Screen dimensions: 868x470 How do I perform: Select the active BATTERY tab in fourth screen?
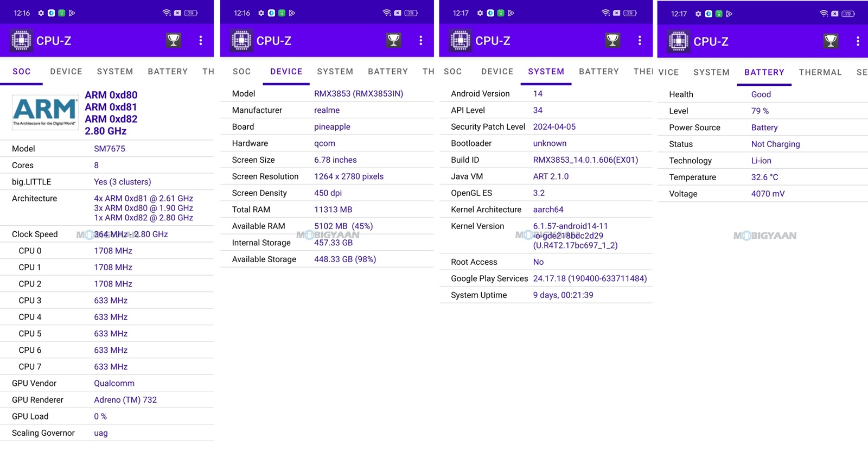click(764, 72)
